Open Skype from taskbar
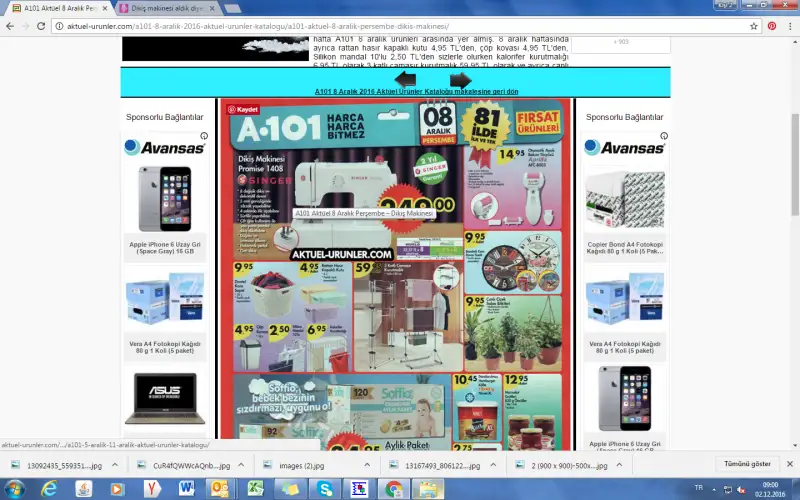Screen dimensions: 800x500 point(324,489)
